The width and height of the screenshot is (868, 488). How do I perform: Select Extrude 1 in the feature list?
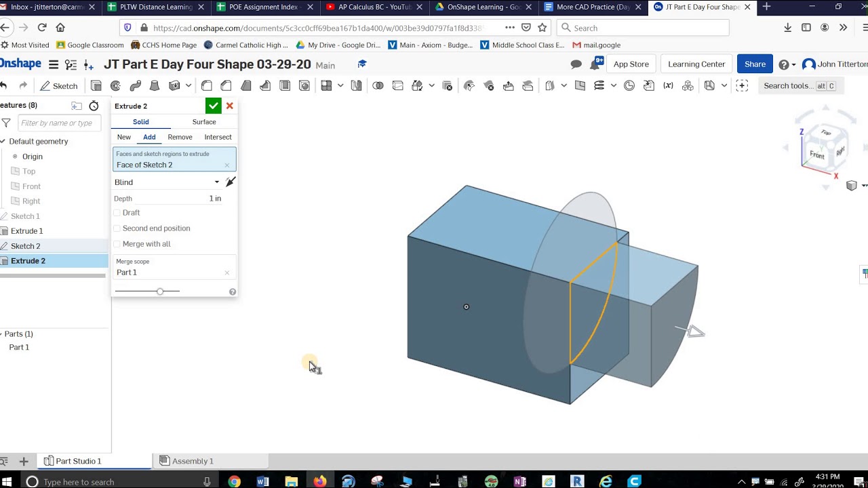pyautogui.click(x=28, y=231)
